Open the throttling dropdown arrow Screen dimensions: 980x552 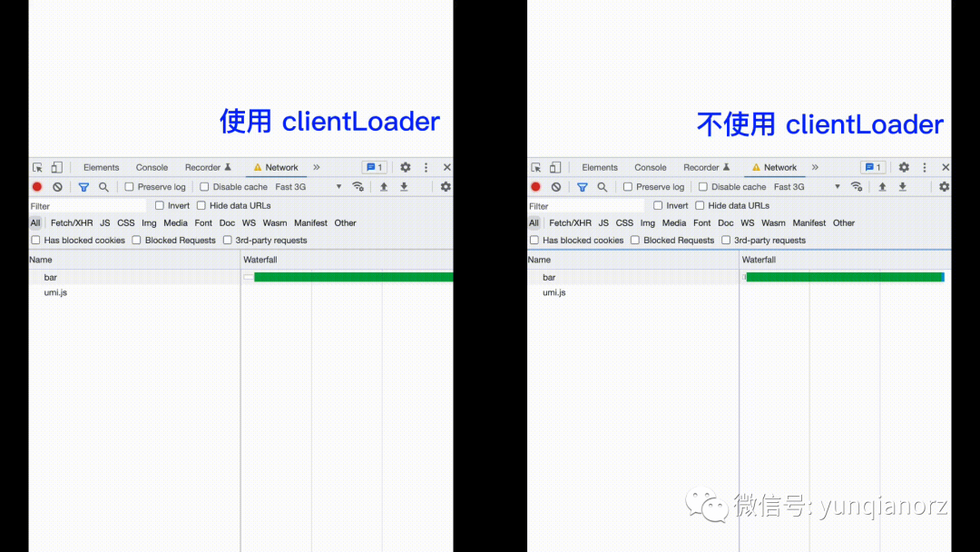(338, 186)
